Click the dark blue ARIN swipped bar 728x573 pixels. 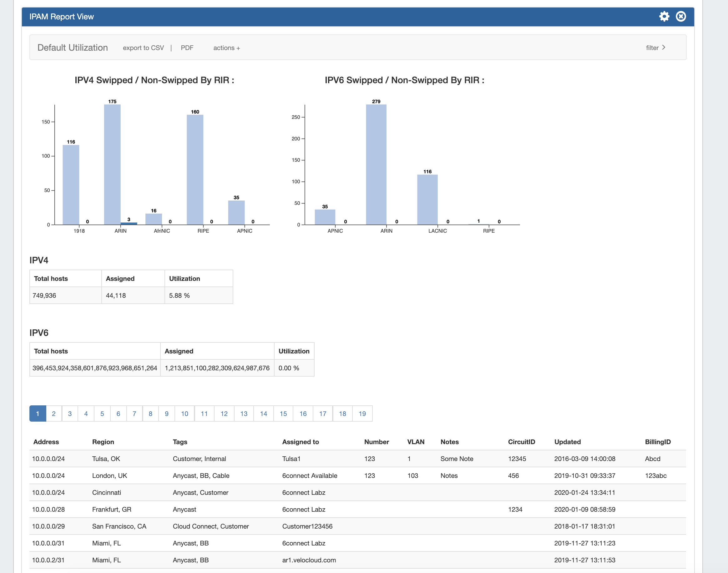[x=129, y=223]
